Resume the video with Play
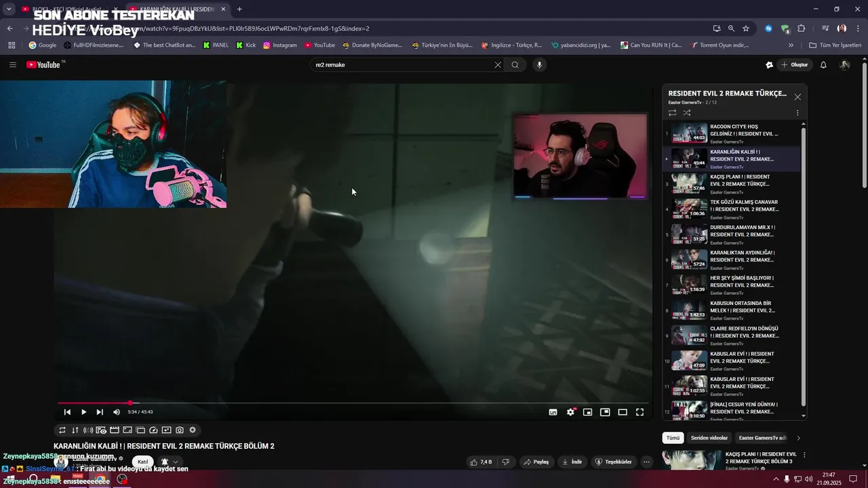 click(x=83, y=412)
